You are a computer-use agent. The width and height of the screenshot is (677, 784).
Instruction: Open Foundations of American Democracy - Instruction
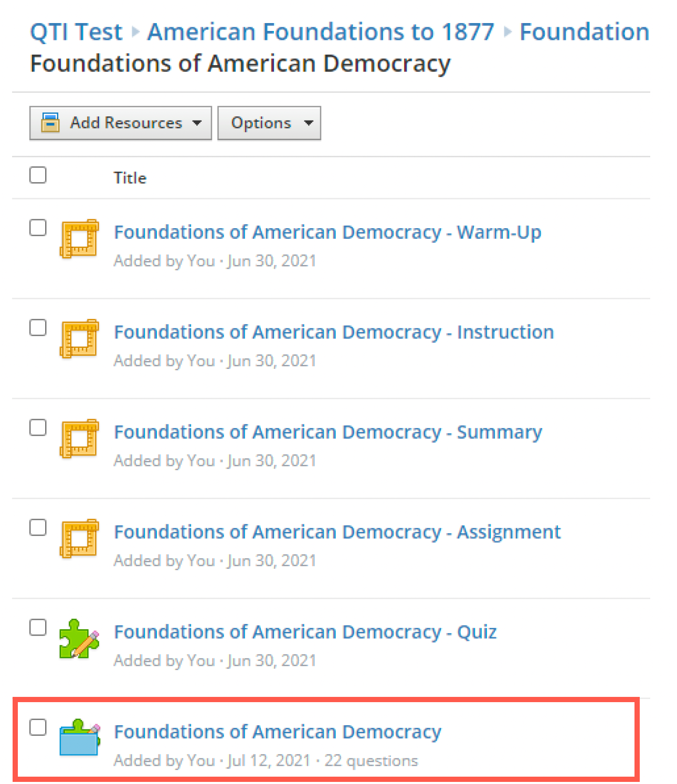[x=334, y=332]
